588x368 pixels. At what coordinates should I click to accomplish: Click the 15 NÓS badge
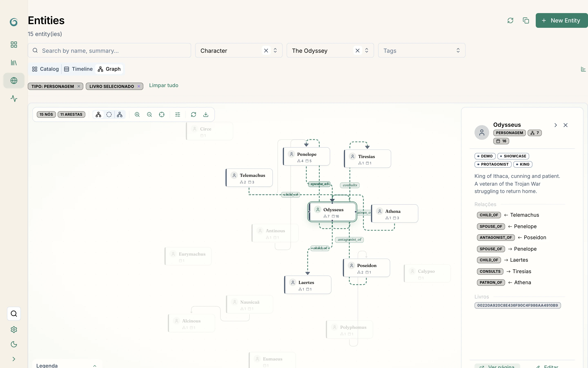click(46, 114)
